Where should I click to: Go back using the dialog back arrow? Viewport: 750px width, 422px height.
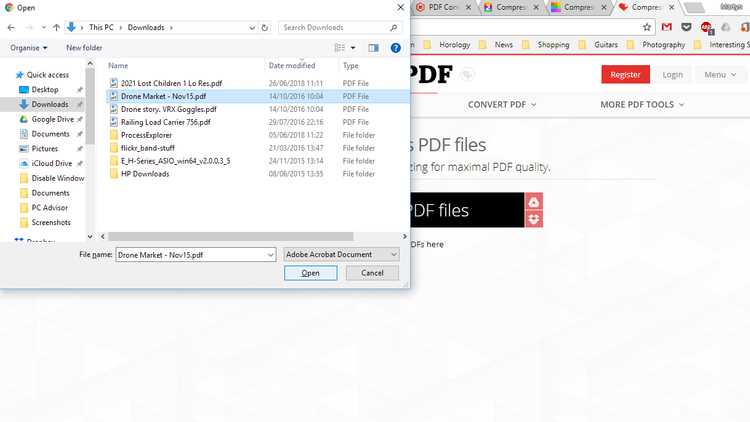[11, 28]
